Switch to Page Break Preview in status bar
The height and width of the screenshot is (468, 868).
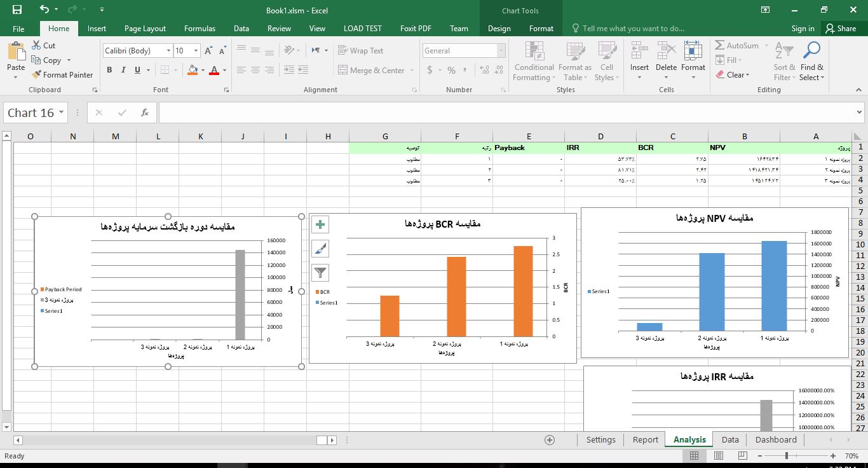pos(743,456)
